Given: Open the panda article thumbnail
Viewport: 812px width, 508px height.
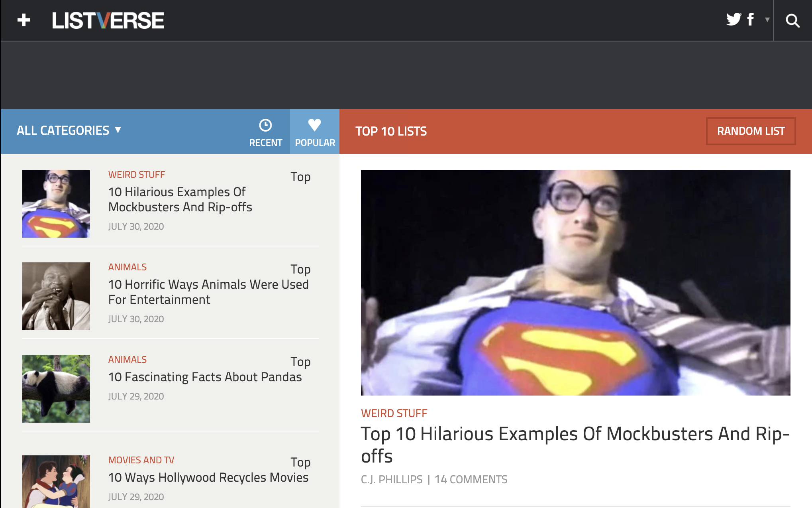Looking at the screenshot, I should tap(56, 389).
